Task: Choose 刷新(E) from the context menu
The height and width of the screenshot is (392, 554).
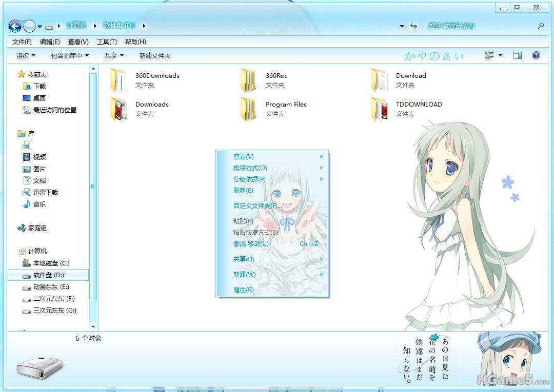Action: click(272, 191)
